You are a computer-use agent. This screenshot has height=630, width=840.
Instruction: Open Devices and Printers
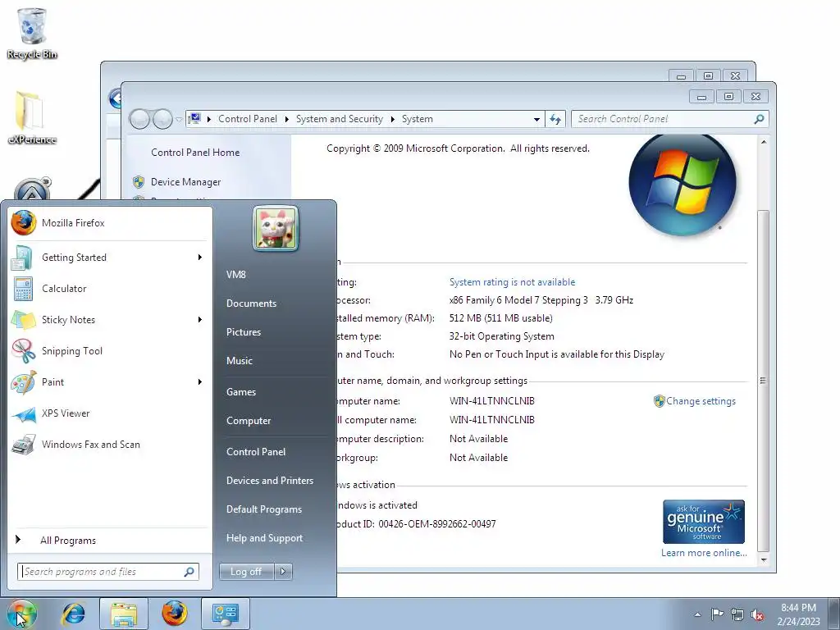coord(269,481)
